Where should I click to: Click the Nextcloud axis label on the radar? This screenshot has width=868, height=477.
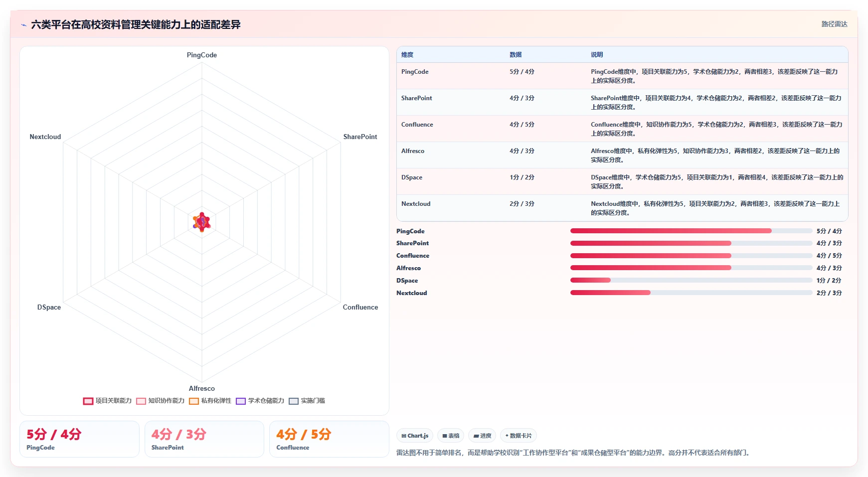(45, 137)
